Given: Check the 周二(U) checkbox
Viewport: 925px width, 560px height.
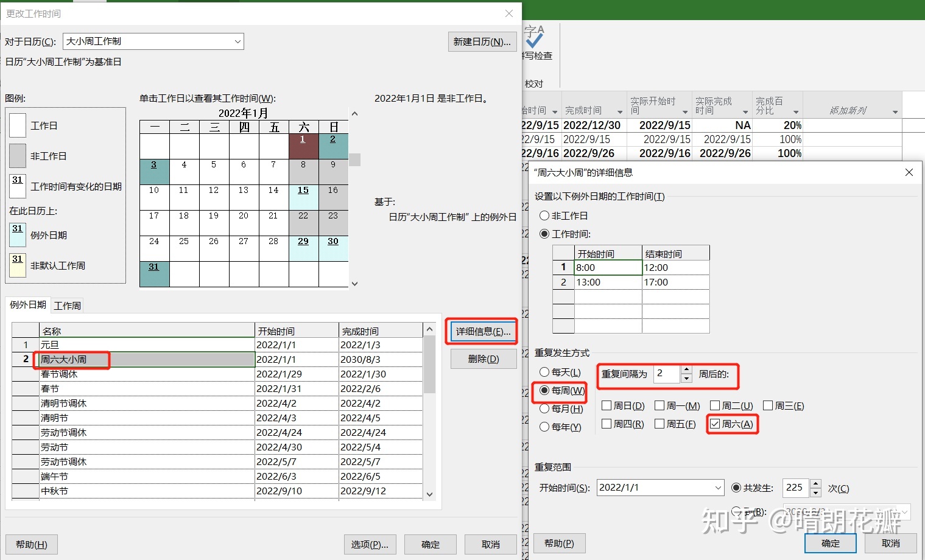Looking at the screenshot, I should (x=715, y=405).
